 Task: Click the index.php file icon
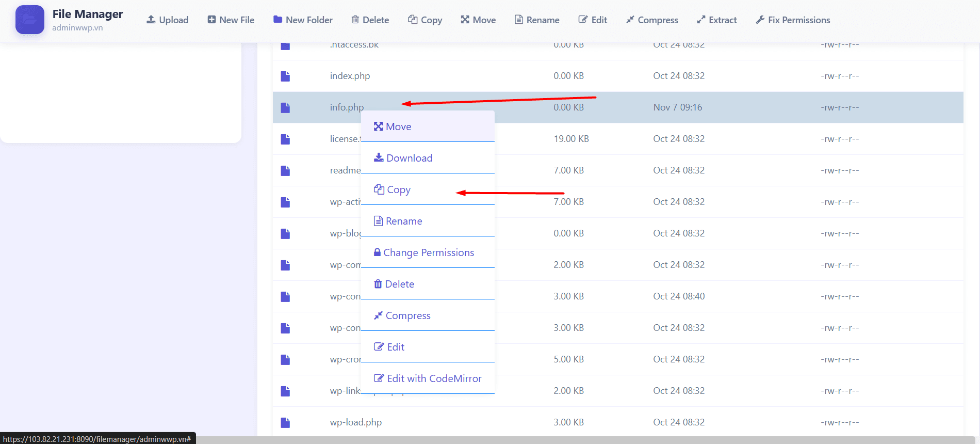285,76
